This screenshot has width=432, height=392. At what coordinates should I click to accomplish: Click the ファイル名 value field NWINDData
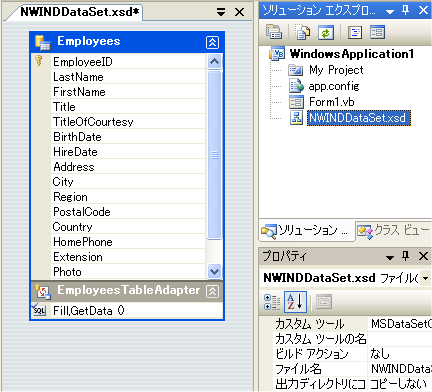400,369
